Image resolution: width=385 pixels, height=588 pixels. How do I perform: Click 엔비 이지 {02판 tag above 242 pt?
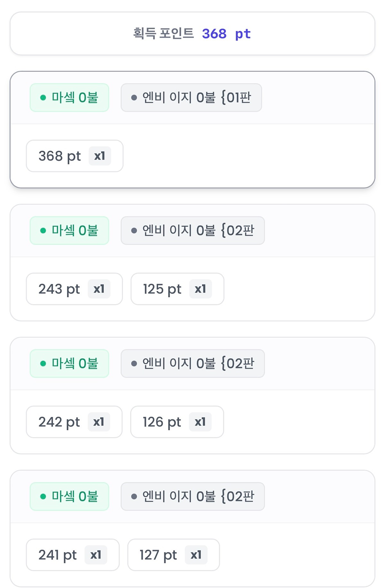pyautogui.click(x=193, y=364)
